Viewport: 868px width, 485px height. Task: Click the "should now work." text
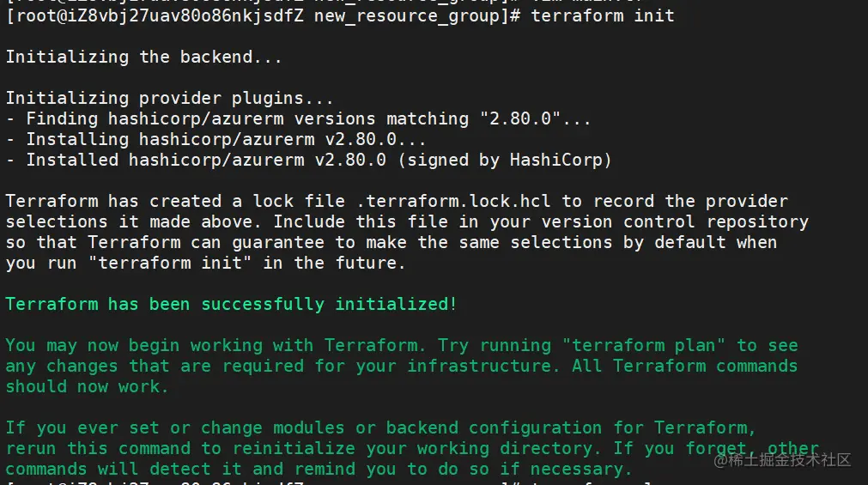[x=87, y=387]
